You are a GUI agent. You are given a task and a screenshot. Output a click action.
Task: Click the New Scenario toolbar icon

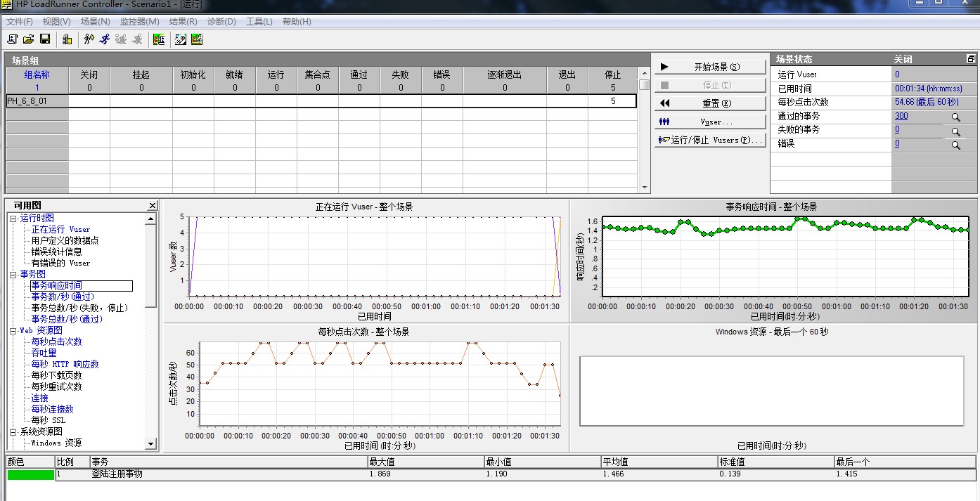[13, 39]
